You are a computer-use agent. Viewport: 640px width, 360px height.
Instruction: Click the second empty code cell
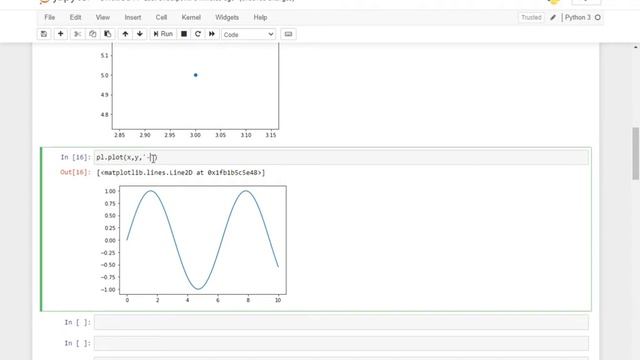coord(341,343)
